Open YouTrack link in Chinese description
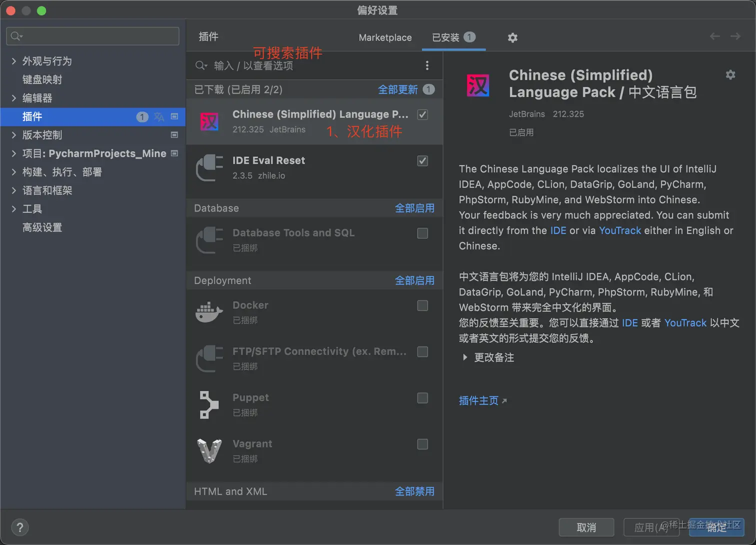Screen dimensions: 756x545 coord(685,323)
